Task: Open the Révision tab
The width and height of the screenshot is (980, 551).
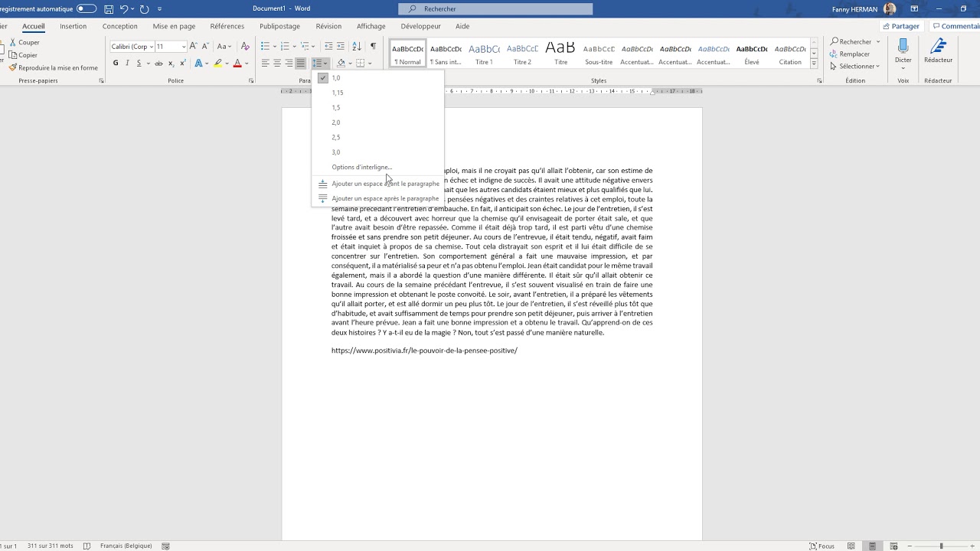Action: coord(328,26)
